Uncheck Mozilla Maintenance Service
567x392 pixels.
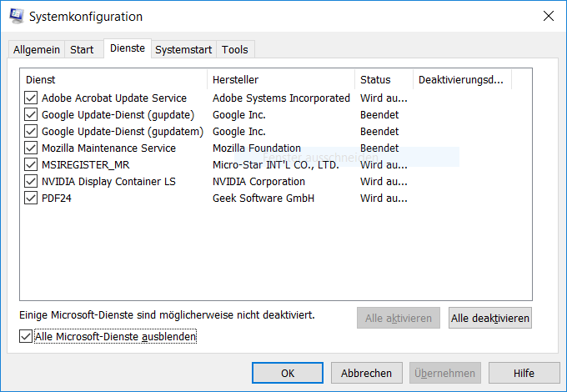31,148
